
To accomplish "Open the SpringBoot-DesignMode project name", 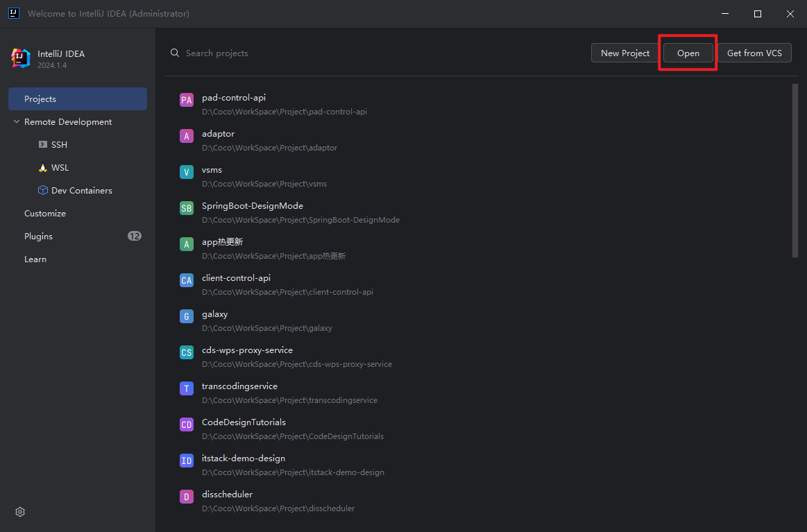I will coord(252,206).
